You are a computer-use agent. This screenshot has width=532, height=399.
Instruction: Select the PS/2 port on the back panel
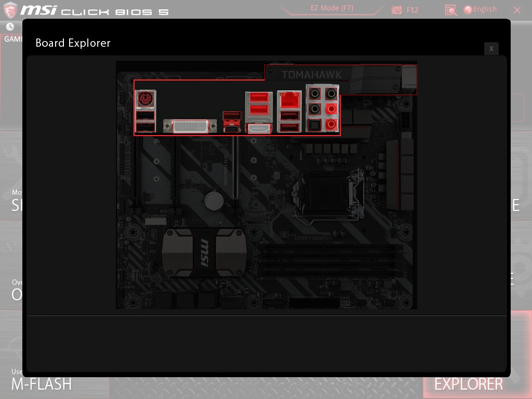tap(146, 100)
